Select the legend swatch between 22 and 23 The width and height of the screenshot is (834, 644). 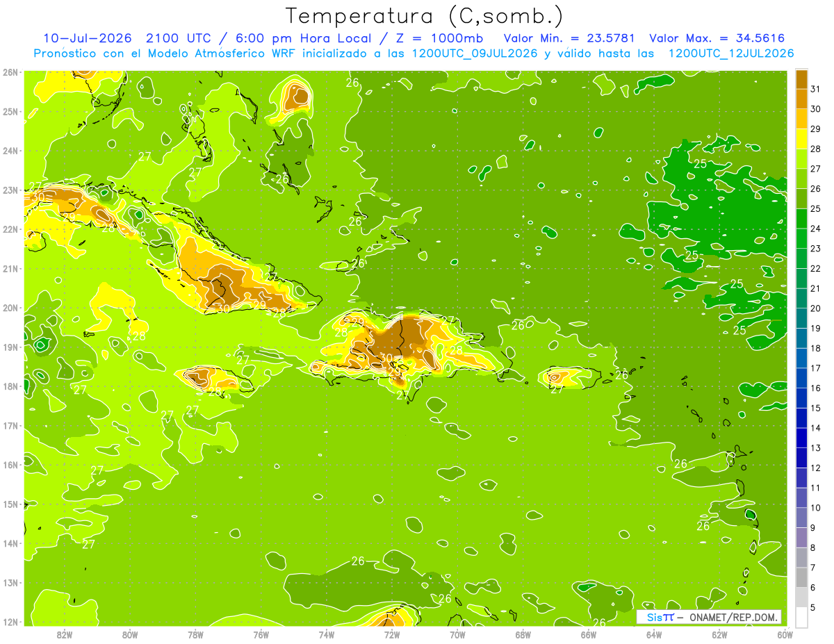pos(801,258)
